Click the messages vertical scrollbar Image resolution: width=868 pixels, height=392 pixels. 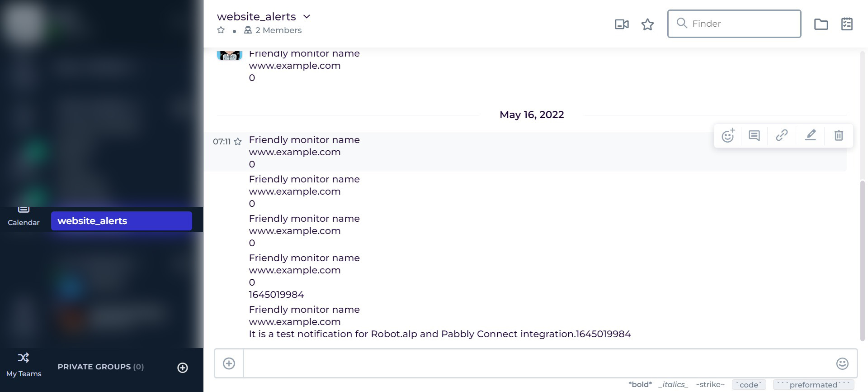pyautogui.click(x=862, y=260)
